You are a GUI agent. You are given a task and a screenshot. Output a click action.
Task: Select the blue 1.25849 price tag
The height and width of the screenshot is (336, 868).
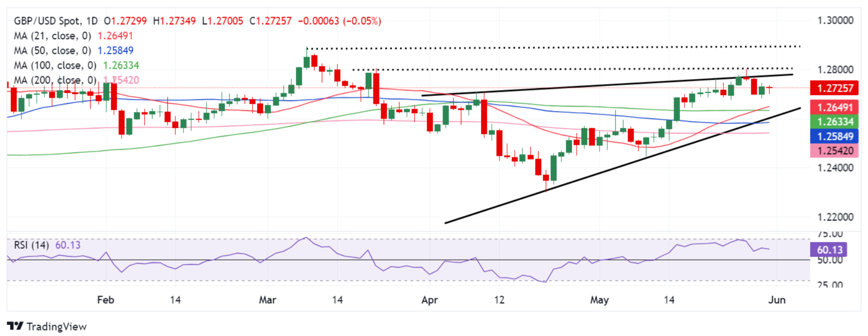[834, 136]
